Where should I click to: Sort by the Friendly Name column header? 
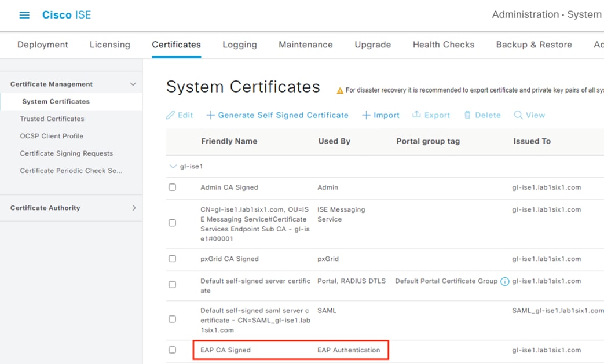(x=229, y=141)
